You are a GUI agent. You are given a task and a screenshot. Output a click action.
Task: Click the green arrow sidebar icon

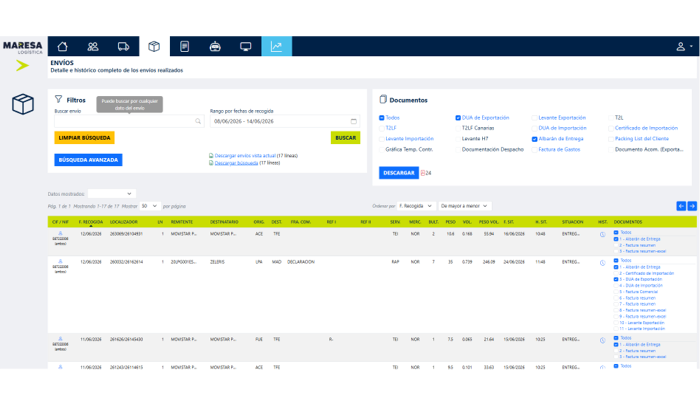[22, 66]
